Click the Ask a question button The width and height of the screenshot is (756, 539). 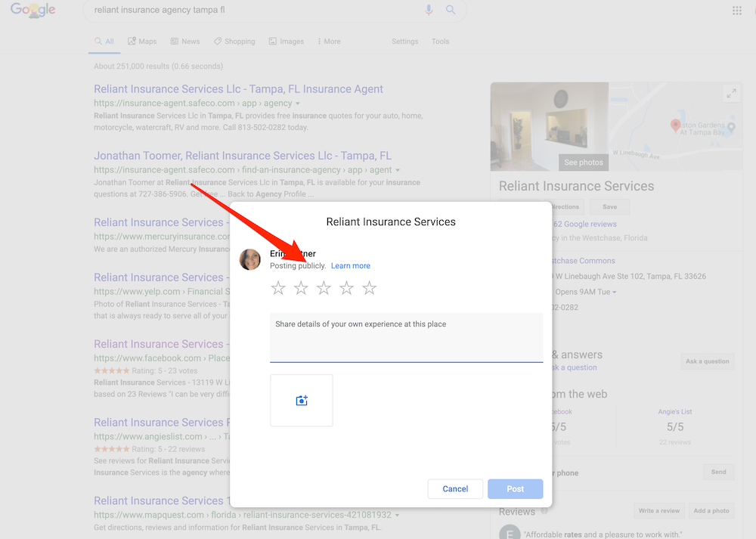708,361
